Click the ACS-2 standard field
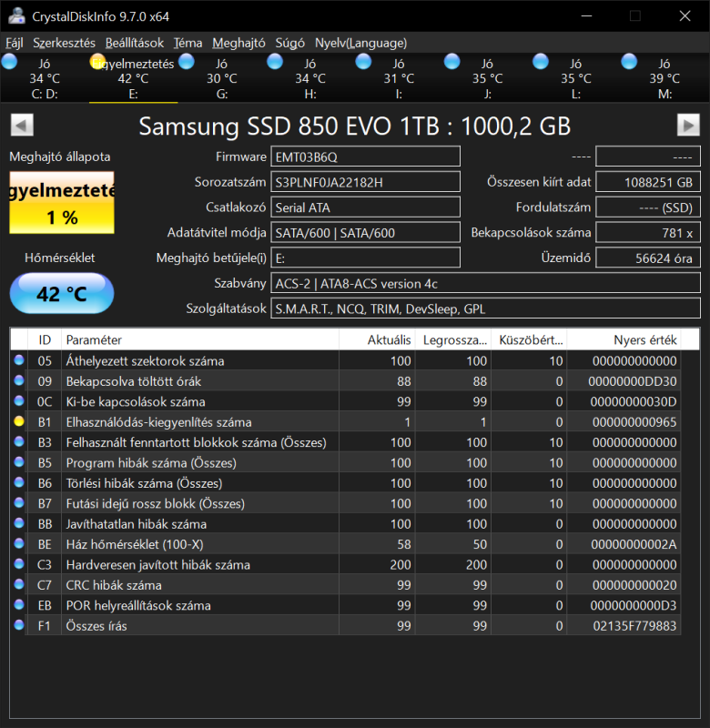Viewport: 710px width, 728px height. 485,283
